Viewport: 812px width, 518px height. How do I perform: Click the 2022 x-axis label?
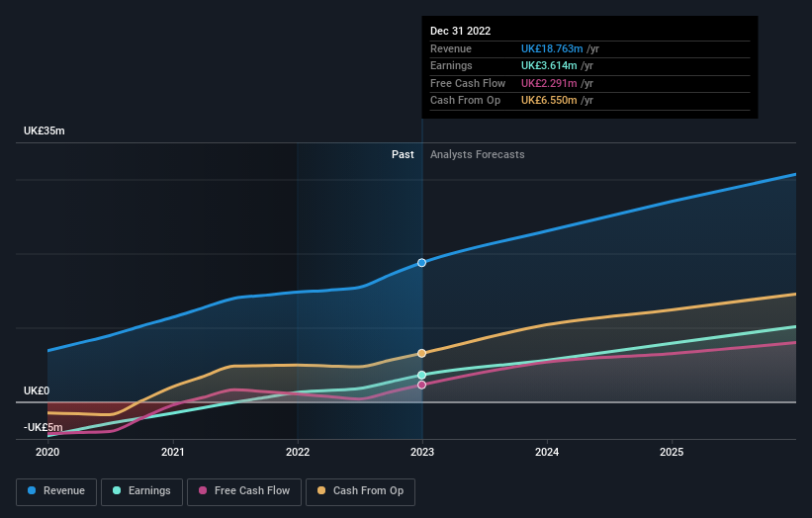pyautogui.click(x=298, y=453)
